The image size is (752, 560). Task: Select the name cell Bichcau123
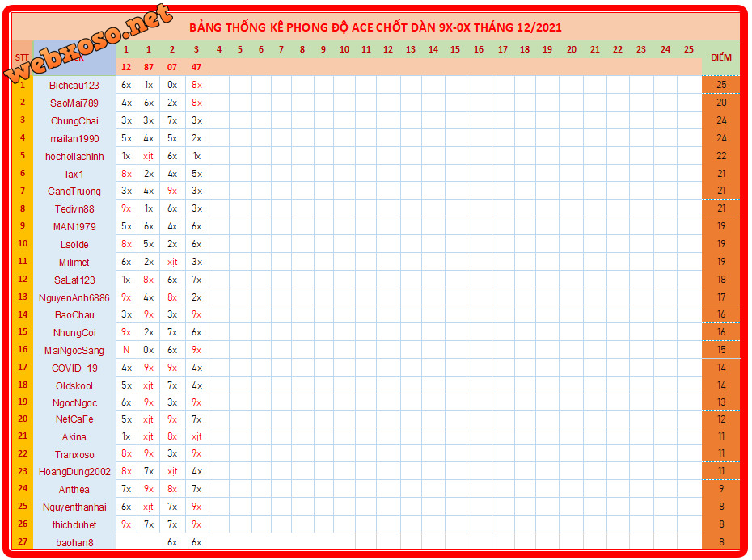click(x=74, y=86)
